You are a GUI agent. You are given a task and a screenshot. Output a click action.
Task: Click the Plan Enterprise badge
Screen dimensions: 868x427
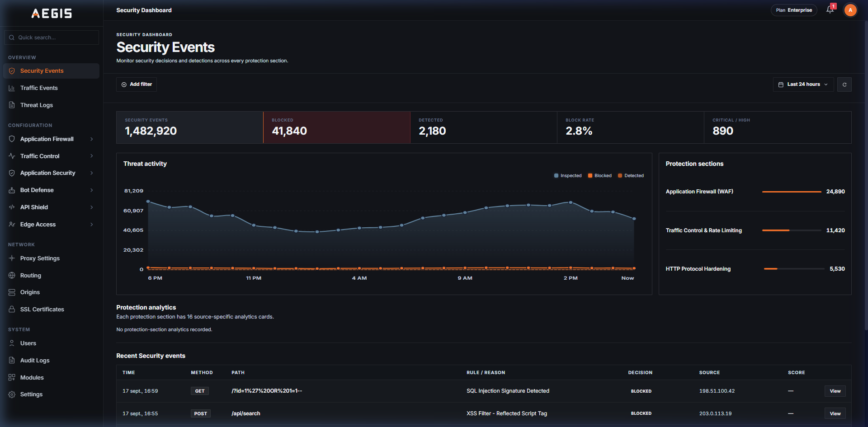coord(794,10)
